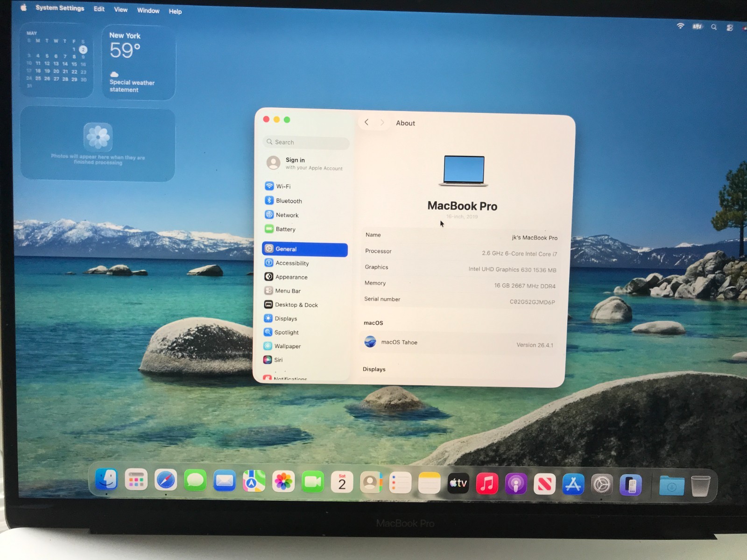Open Music app in Dock
The height and width of the screenshot is (560, 747).
coord(487,483)
